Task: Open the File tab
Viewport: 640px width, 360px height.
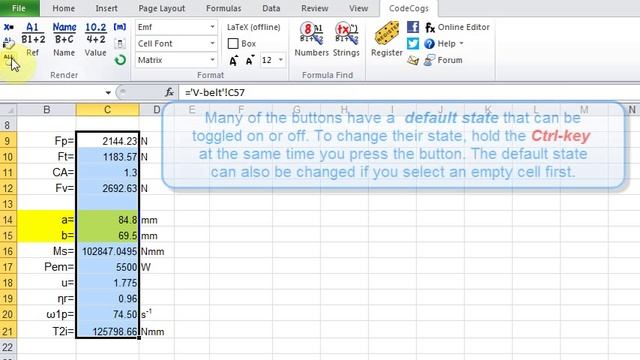Action: pyautogui.click(x=19, y=8)
